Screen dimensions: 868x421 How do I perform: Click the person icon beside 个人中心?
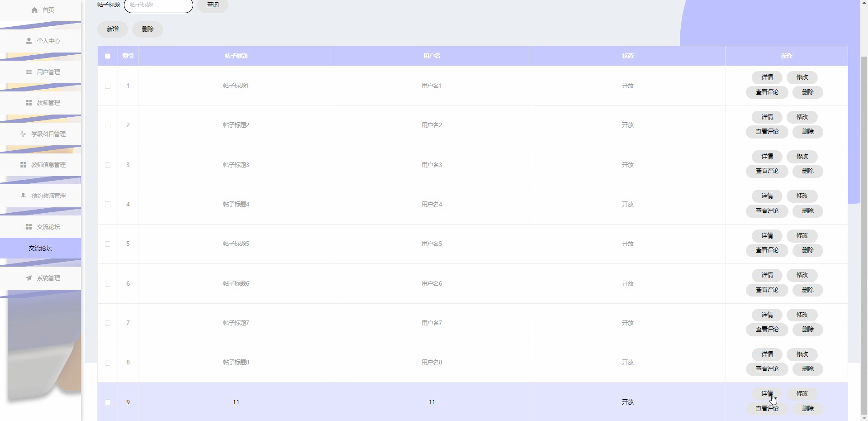29,41
